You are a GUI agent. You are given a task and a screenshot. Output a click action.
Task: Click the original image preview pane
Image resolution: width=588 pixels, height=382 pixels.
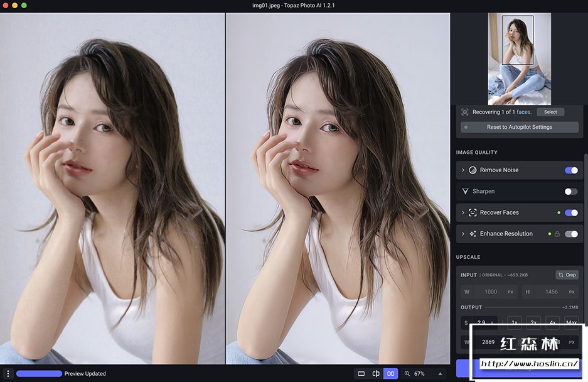point(112,188)
